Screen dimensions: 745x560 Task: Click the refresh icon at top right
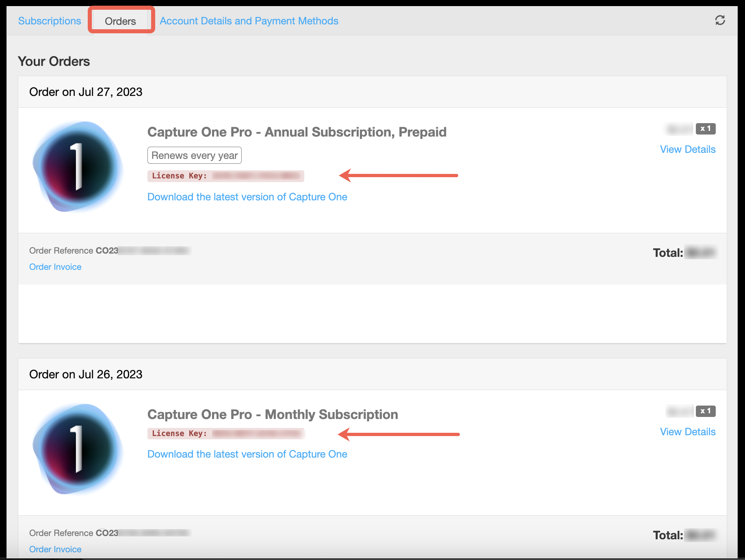[x=720, y=20]
